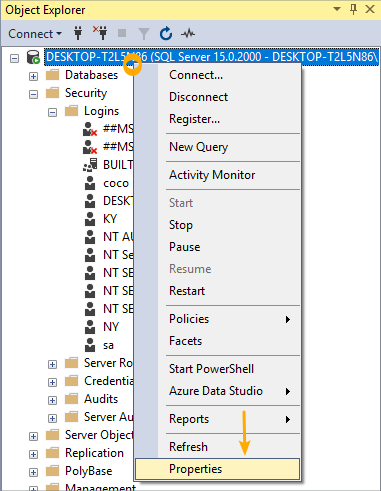
Task: Select the Replication tree label
Action: pos(94,453)
